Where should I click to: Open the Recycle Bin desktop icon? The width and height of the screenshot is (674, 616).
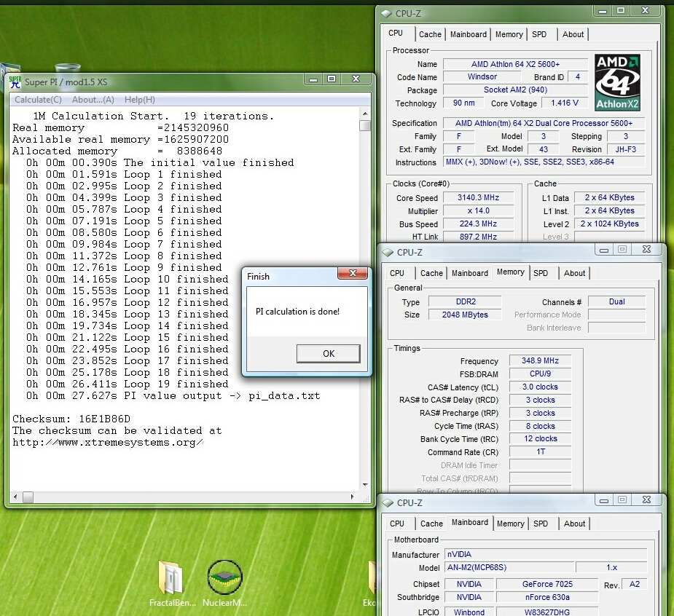click(68, 68)
